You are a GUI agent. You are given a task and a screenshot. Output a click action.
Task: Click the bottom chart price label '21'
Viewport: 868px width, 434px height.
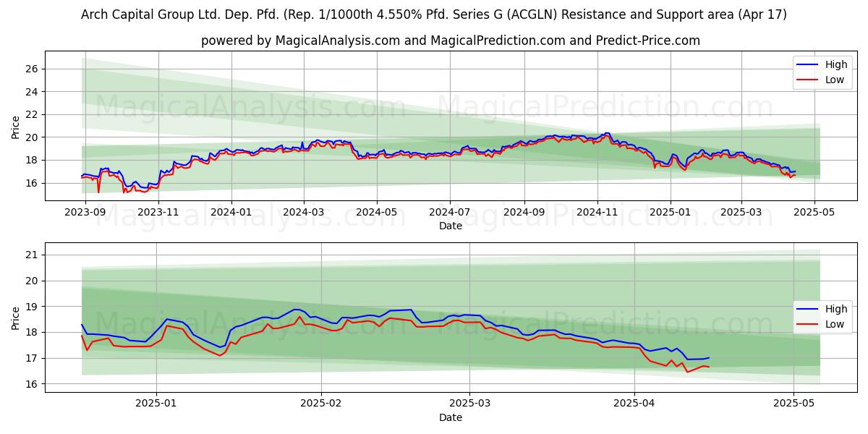[x=33, y=255]
